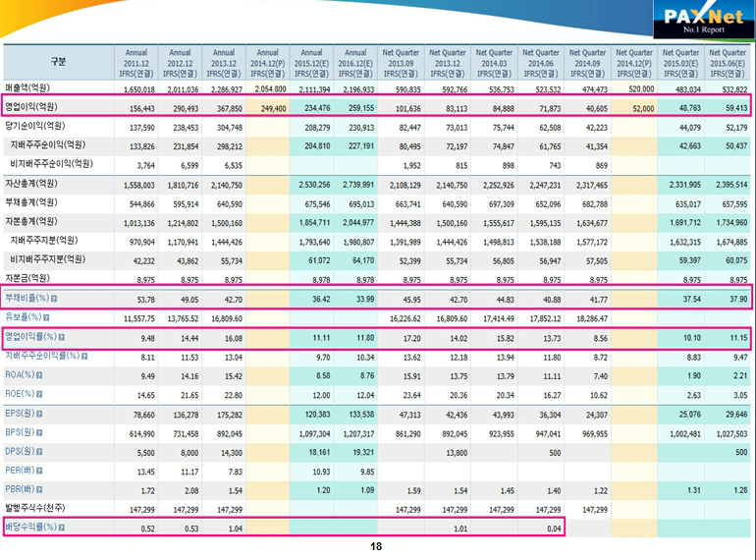Click the help icon next to ROE(%)
756x560 pixels.
click(x=40, y=394)
